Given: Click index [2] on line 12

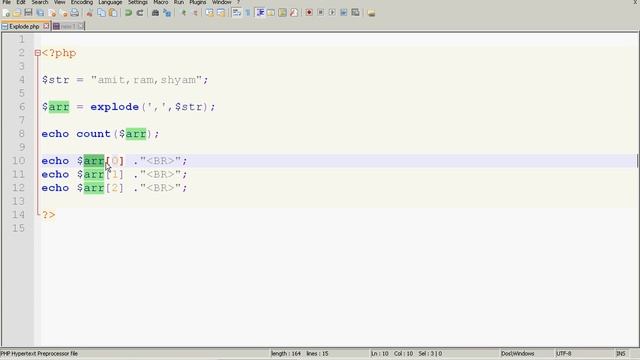Looking at the screenshot, I should [115, 188].
